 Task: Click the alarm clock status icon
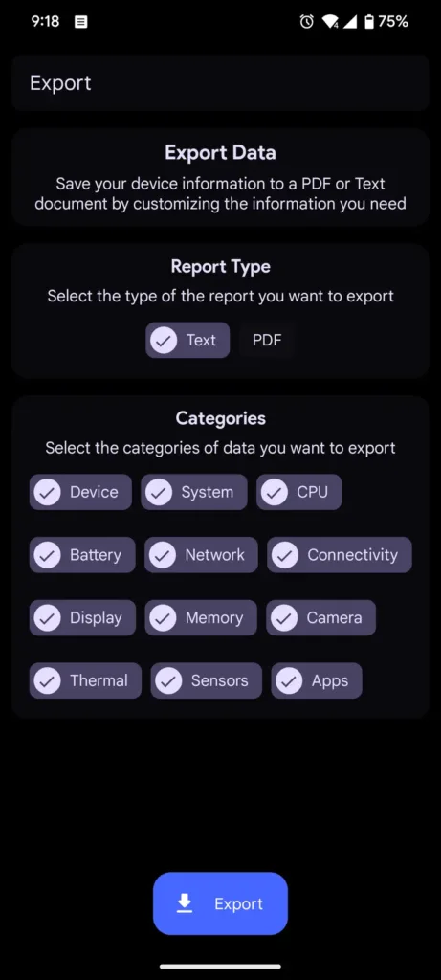(307, 22)
